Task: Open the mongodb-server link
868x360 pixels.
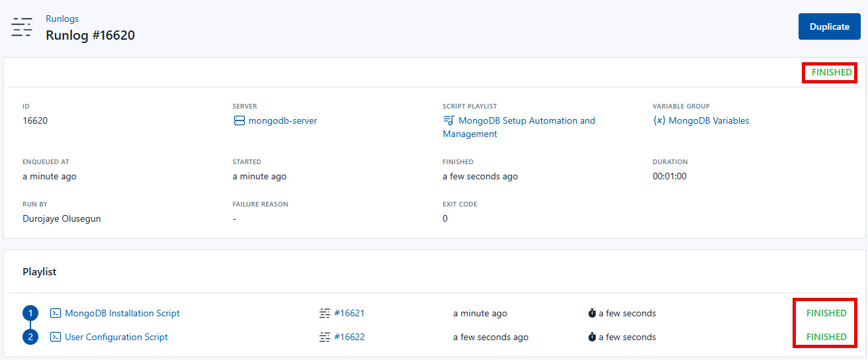Action: [282, 121]
